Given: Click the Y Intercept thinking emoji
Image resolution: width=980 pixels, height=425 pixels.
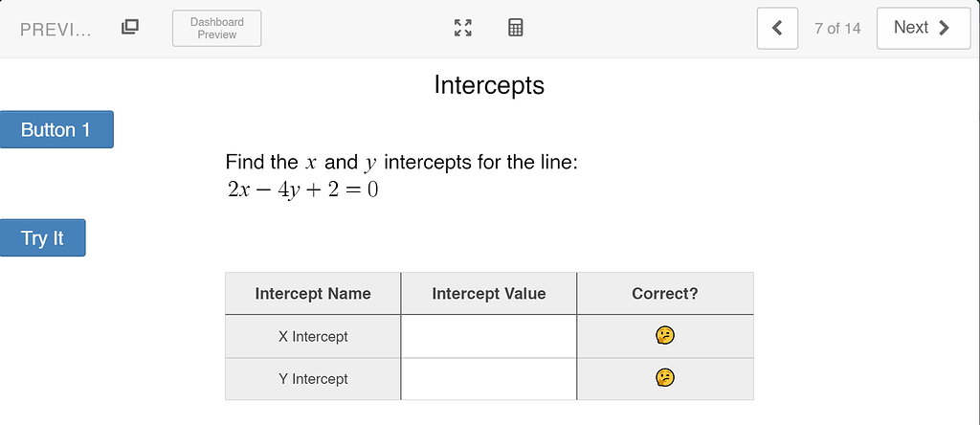Looking at the screenshot, I should 665,378.
